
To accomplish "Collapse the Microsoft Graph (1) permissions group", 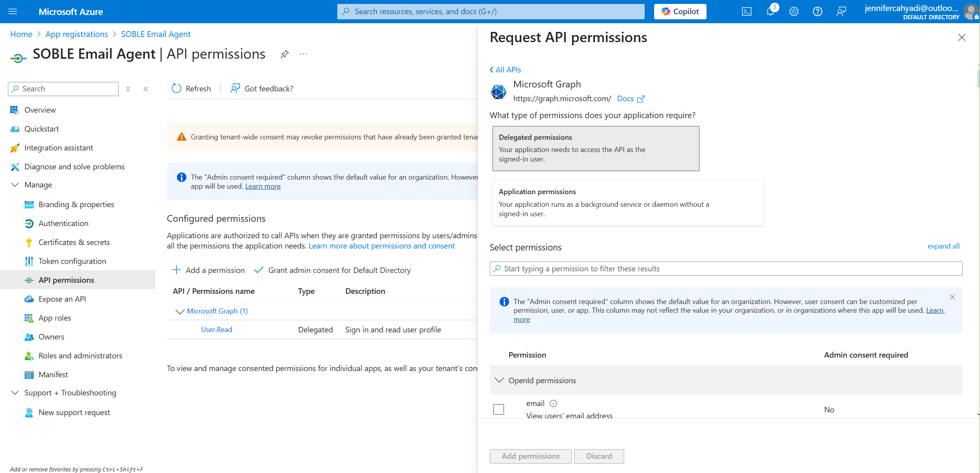I will (x=180, y=311).
